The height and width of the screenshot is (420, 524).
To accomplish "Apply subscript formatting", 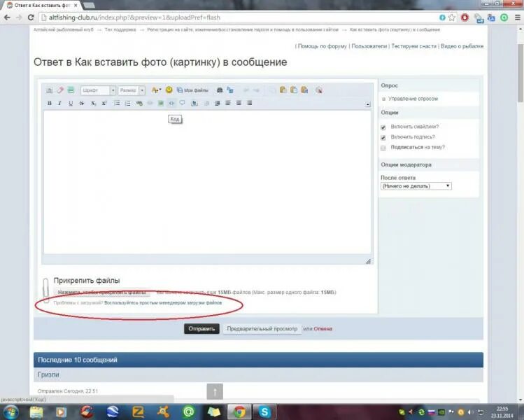I will 93,103.
